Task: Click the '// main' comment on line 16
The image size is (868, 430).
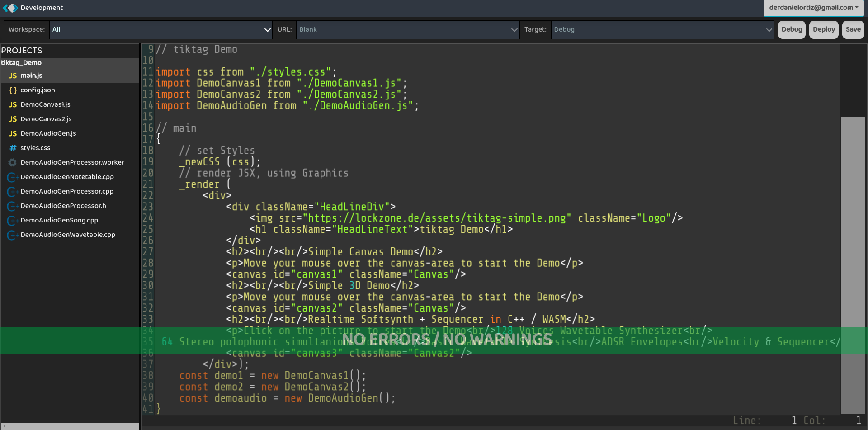Action: point(176,128)
